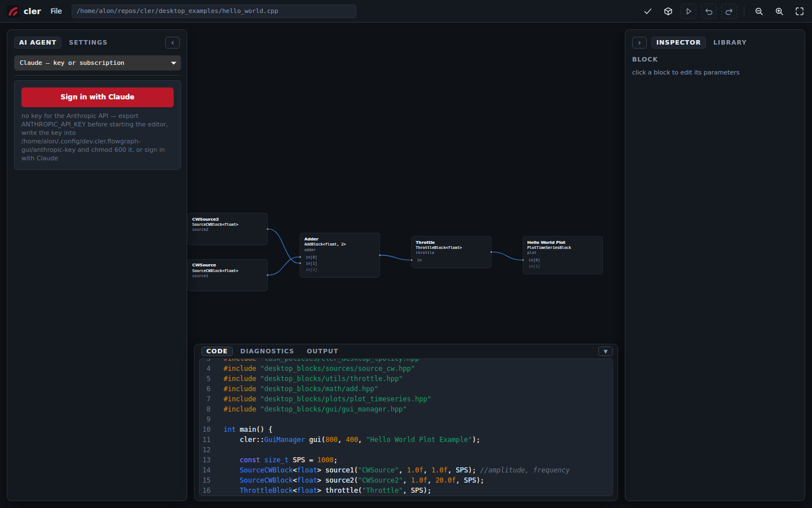
Task: Click the BLOCK heading in the Inspector
Action: [645, 59]
